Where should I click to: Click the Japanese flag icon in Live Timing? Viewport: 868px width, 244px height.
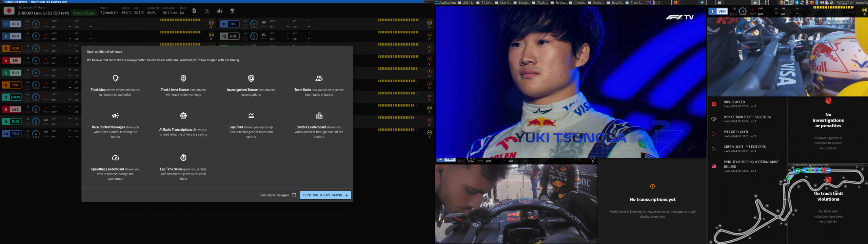(x=9, y=11)
